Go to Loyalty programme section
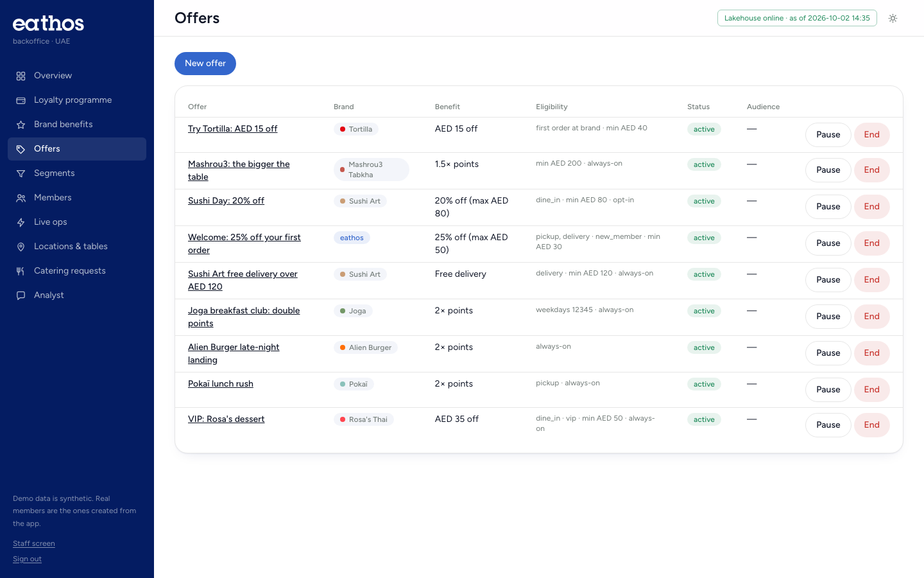Image resolution: width=924 pixels, height=578 pixels. point(77,100)
